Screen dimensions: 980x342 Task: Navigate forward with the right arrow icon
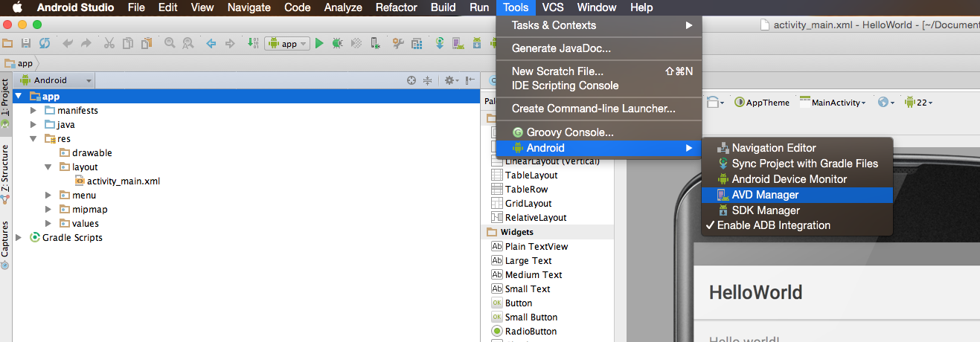tap(229, 44)
